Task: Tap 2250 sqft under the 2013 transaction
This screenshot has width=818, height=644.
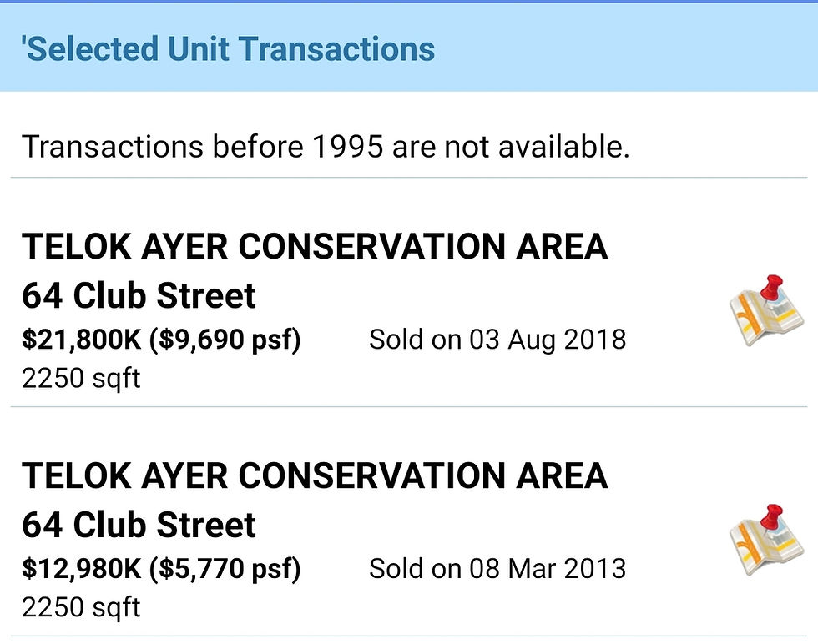Action: (x=81, y=607)
